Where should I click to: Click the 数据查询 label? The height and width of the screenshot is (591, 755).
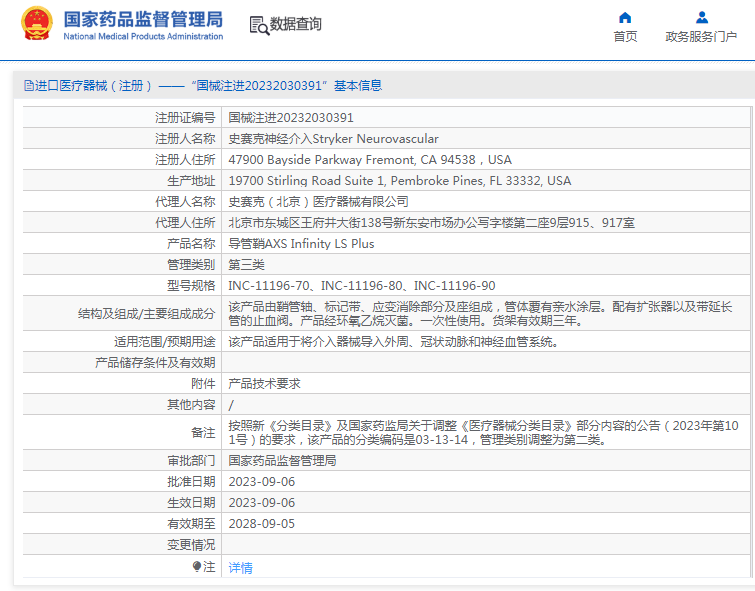click(x=295, y=24)
